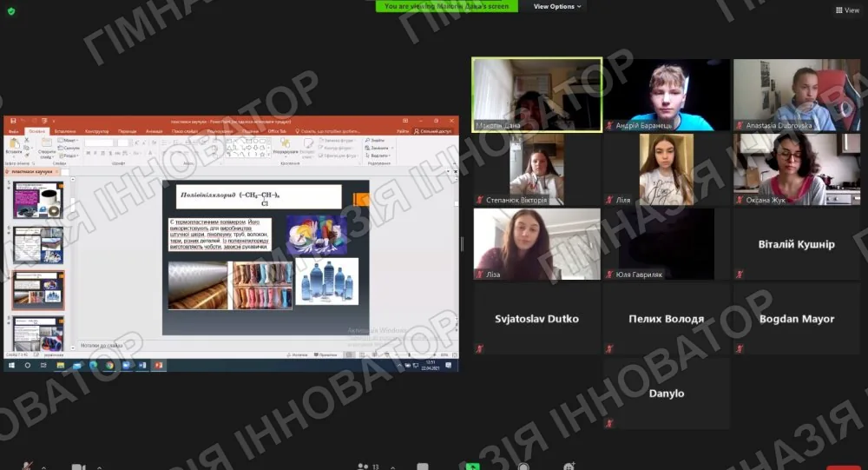Click the slide panel scroll down arrow
This screenshot has width=868, height=470.
pyautogui.click(x=73, y=348)
